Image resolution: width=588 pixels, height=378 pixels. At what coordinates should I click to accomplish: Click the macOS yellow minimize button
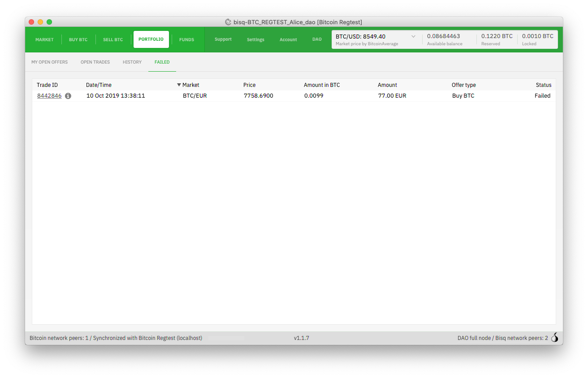[40, 22]
